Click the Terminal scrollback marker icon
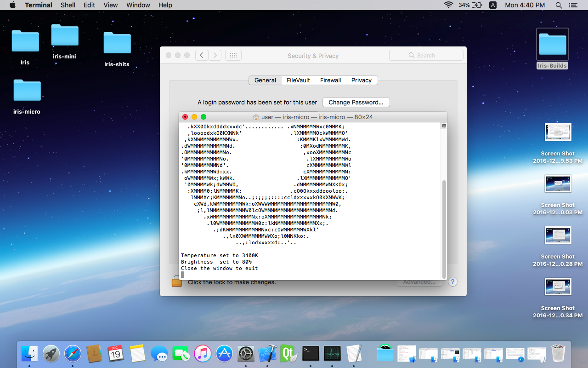 point(444,126)
